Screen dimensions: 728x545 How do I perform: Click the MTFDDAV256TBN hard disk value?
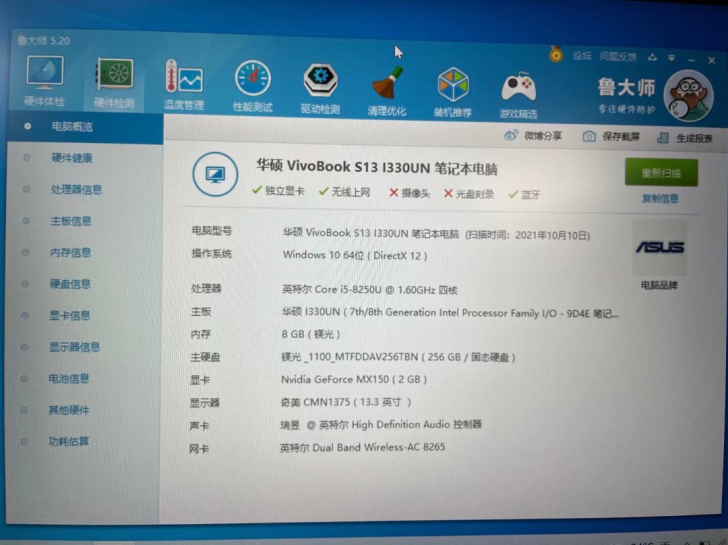398,357
